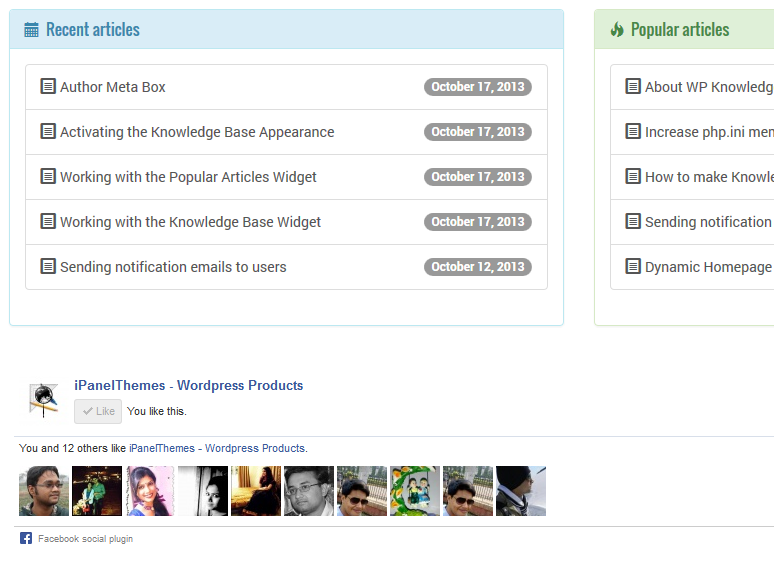Click the October 12, 2013 date badge
The width and height of the screenshot is (774, 565).
tap(478, 266)
